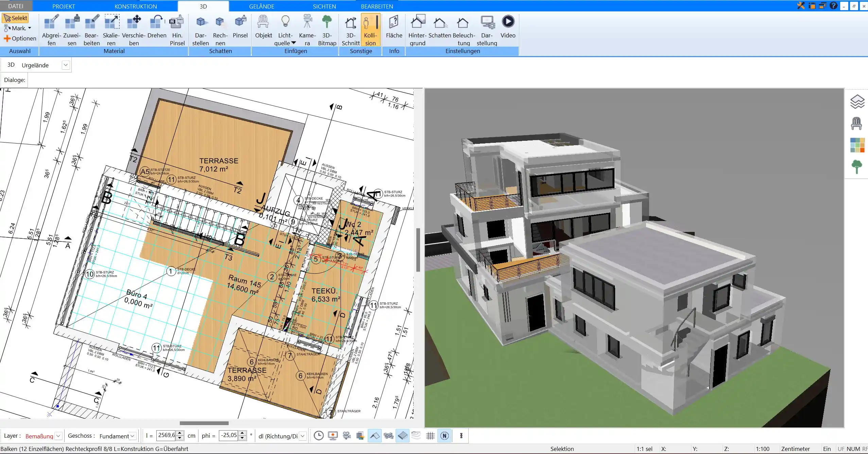Click Darstellen in the Schatten group
The width and height of the screenshot is (868, 454).
pyautogui.click(x=201, y=30)
